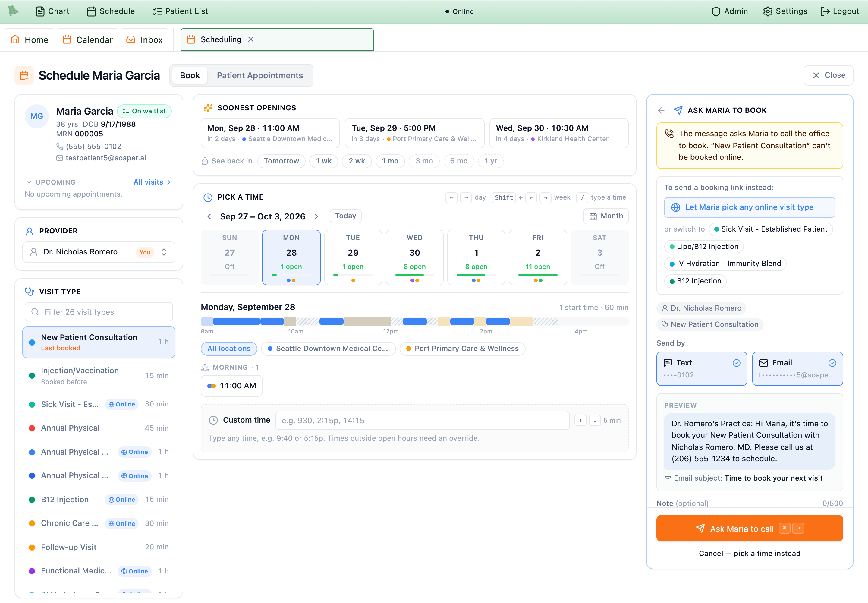The width and height of the screenshot is (868, 603).
Task: Open Chart from the top navigation
Action: [52, 11]
